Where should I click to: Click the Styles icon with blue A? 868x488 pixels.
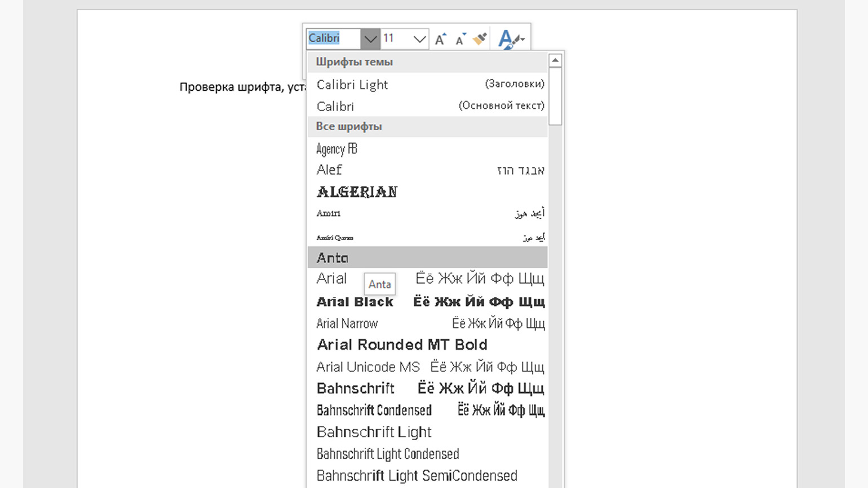[507, 38]
